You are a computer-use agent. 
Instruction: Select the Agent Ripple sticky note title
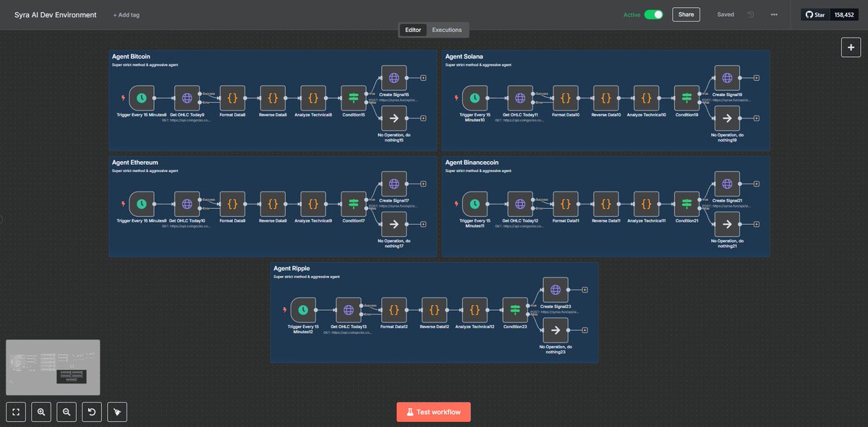click(x=292, y=269)
